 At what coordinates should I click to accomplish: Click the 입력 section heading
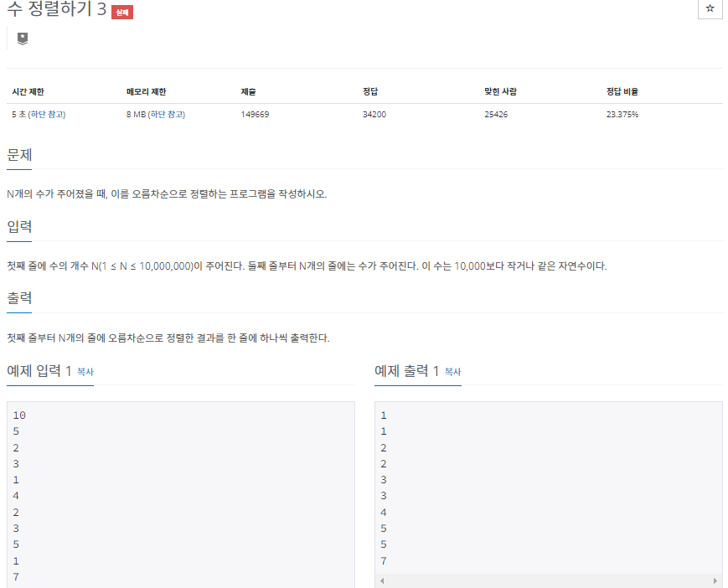coord(19,226)
